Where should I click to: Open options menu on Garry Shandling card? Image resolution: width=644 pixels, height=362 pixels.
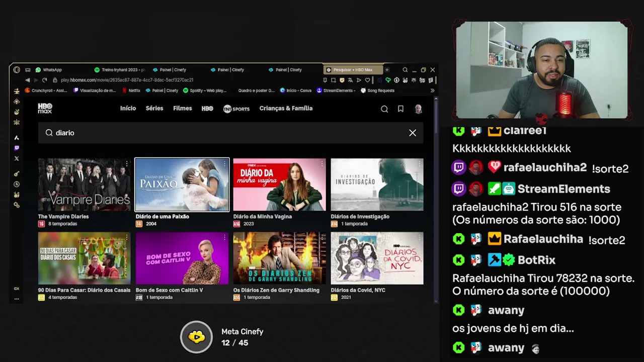(x=322, y=238)
